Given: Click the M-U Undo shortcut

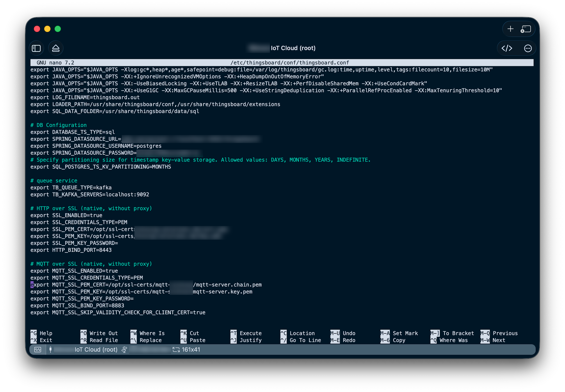Looking at the screenshot, I should (x=344, y=333).
